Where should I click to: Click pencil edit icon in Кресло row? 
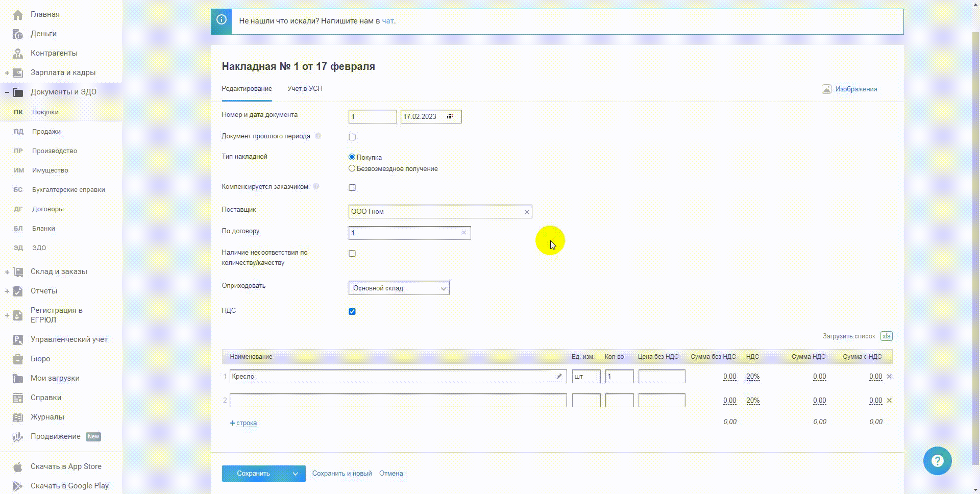[x=559, y=377]
